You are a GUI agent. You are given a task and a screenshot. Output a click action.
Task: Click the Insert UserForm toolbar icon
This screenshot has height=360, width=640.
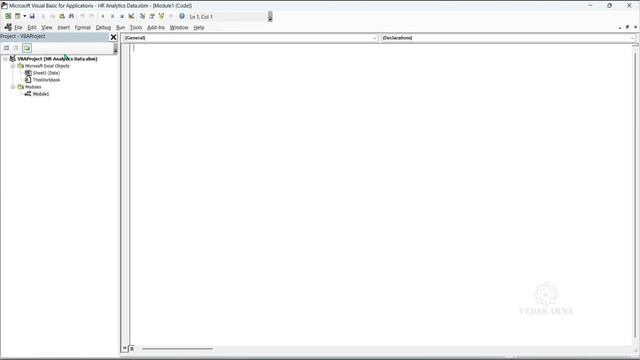18,16
